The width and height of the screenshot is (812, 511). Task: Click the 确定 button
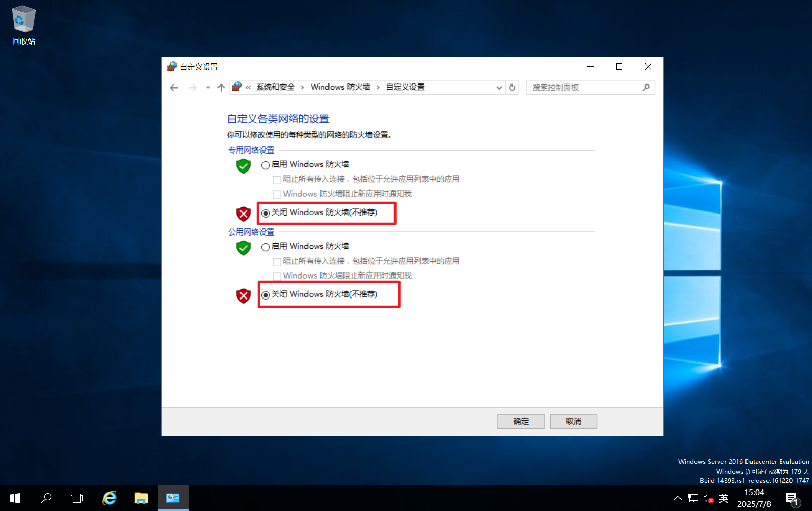pos(521,421)
